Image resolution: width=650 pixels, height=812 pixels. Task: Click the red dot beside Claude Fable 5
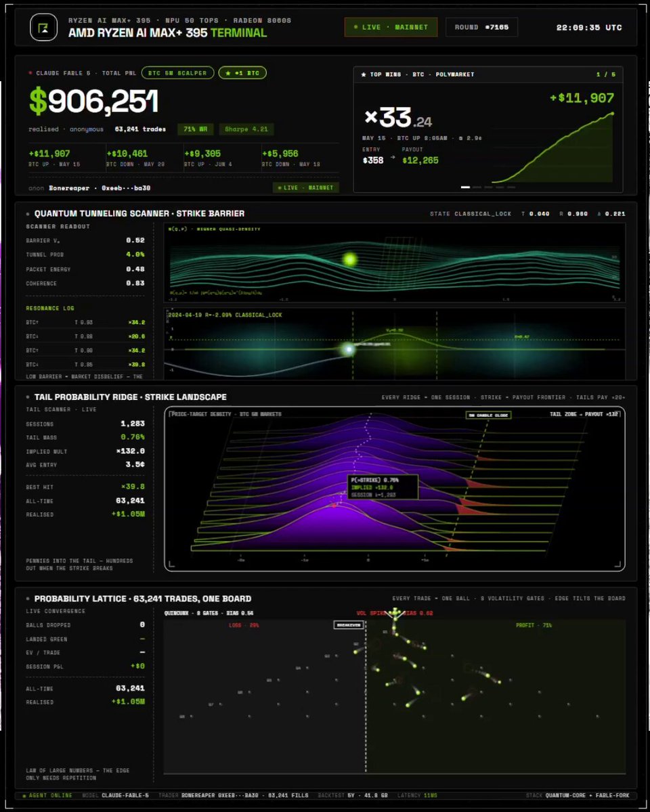(30, 72)
